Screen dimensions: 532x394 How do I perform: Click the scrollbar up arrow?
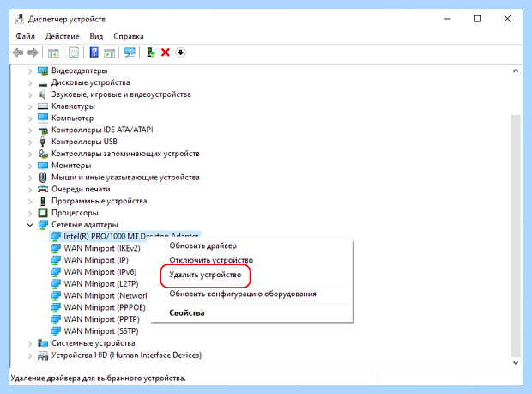[516, 71]
